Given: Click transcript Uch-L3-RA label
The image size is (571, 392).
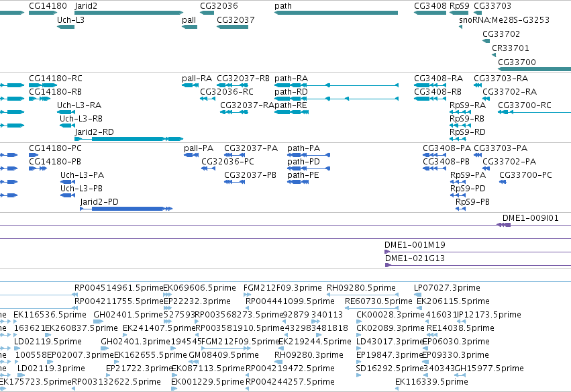Looking at the screenshot, I should click(x=79, y=105).
